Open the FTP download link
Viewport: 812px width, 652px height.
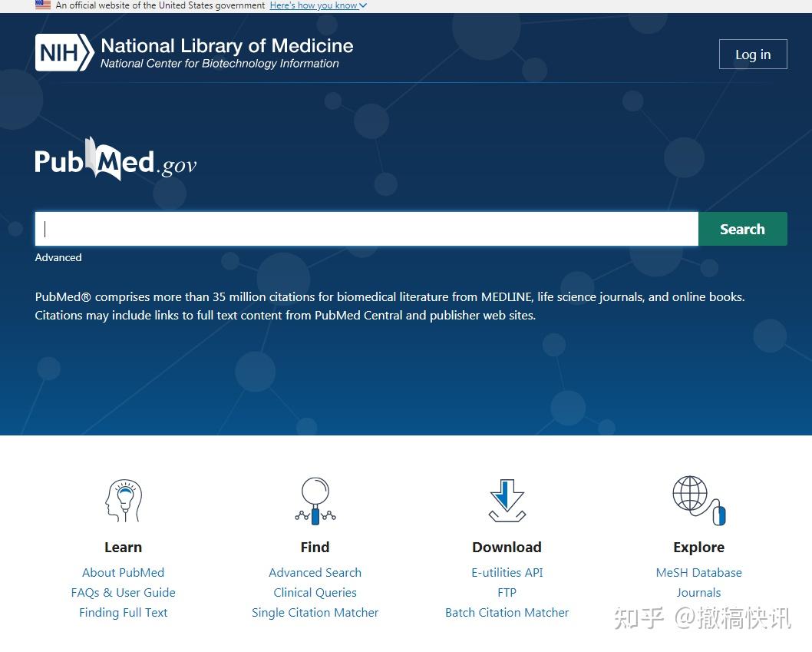click(507, 592)
